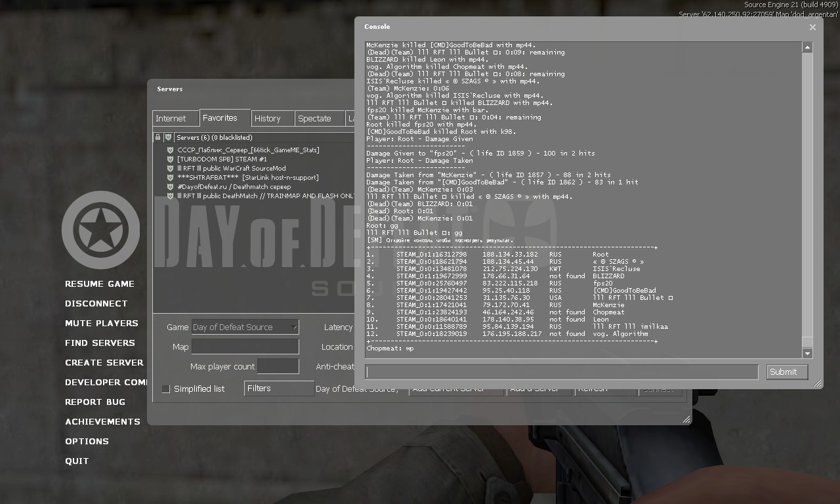Image resolution: width=840 pixels, height=504 pixels.
Task: Choose Quit from the main menu
Action: (77, 461)
